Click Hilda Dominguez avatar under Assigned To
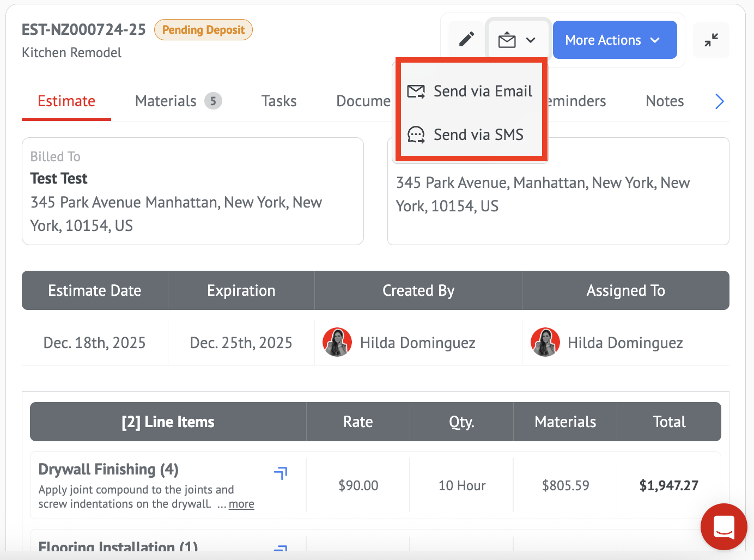754x560 pixels. [x=545, y=342]
